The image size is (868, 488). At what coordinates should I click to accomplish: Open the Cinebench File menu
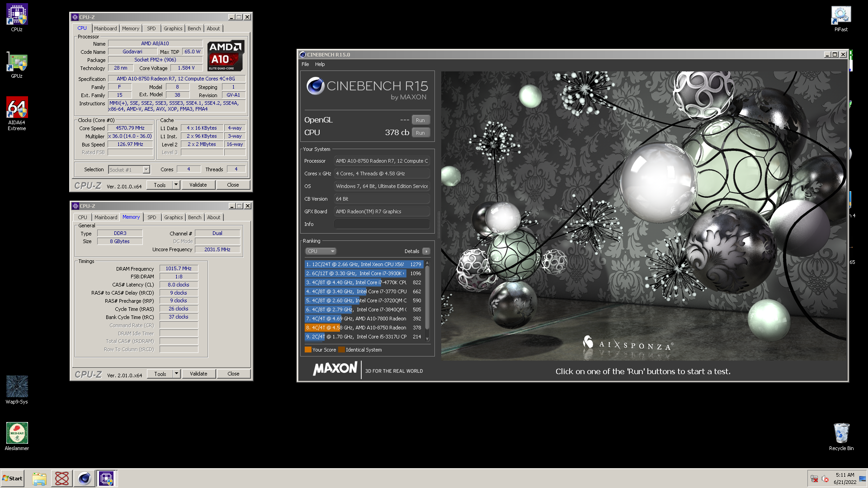click(x=305, y=64)
